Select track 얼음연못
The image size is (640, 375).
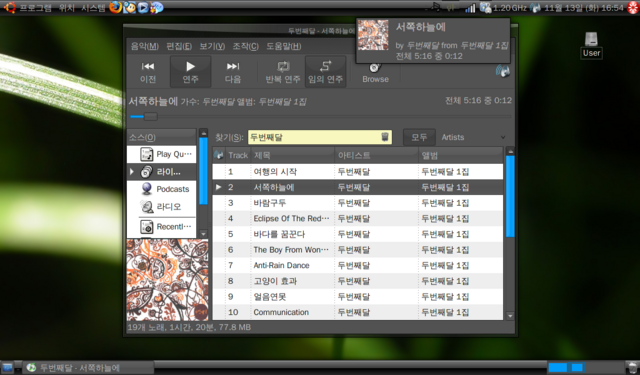click(358, 297)
